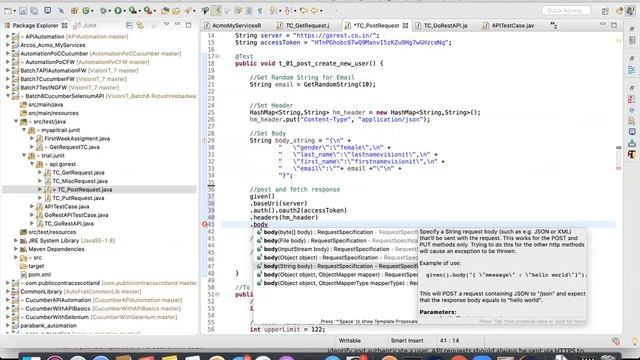
Task: Close the TC_PostRequest editor tab
Action: 405,25
